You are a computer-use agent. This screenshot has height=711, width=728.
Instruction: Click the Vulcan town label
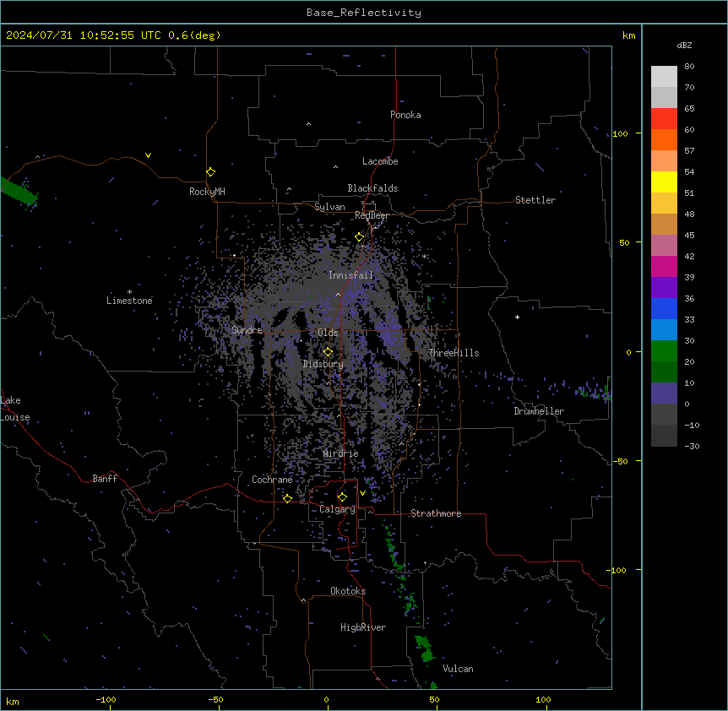pos(459,669)
